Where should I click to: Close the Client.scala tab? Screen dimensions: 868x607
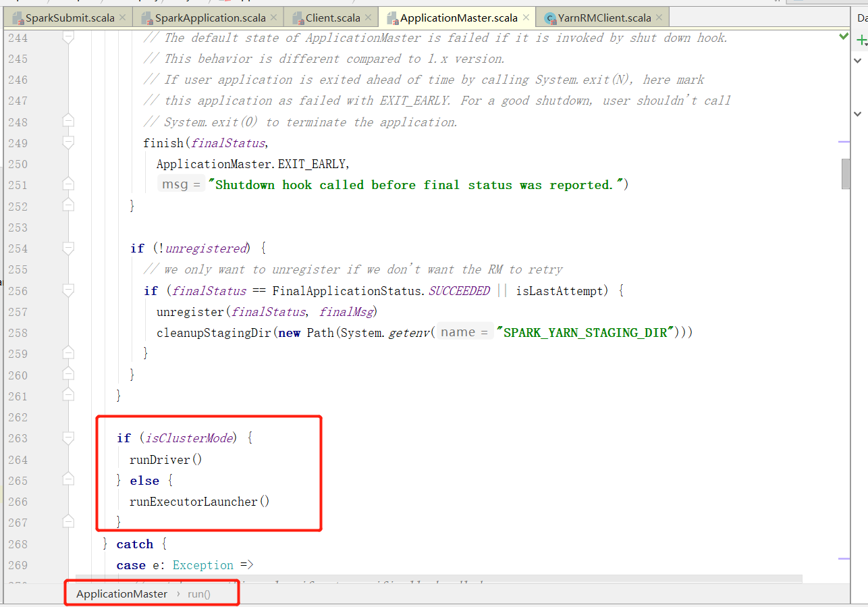click(367, 18)
